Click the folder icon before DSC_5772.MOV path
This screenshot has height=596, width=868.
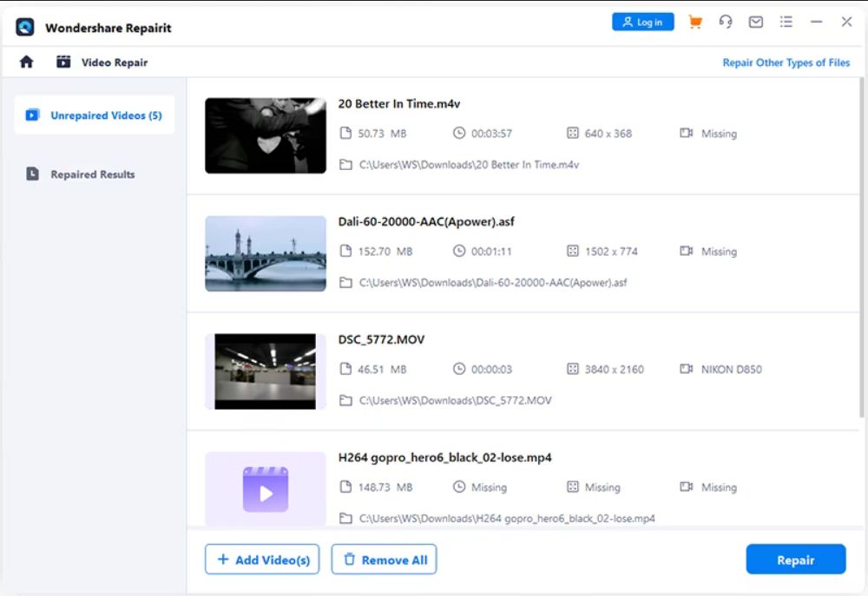click(345, 400)
